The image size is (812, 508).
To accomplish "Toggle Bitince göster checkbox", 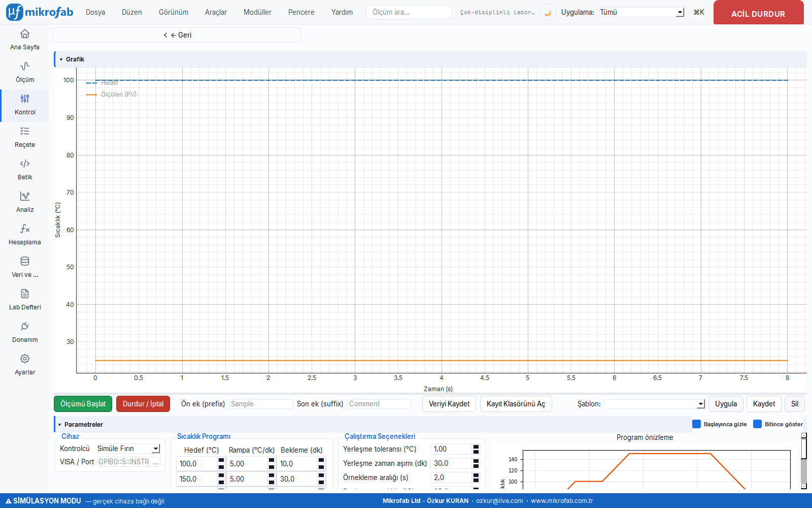I will tap(757, 424).
